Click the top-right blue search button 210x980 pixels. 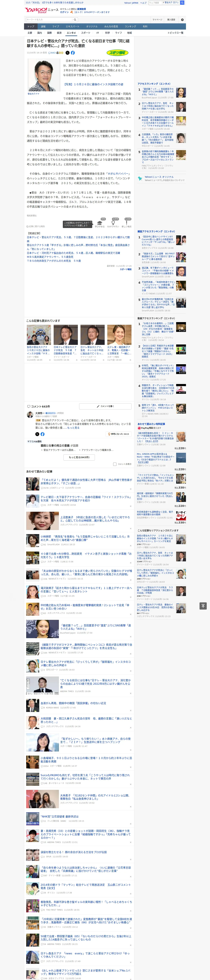tap(182, 3)
